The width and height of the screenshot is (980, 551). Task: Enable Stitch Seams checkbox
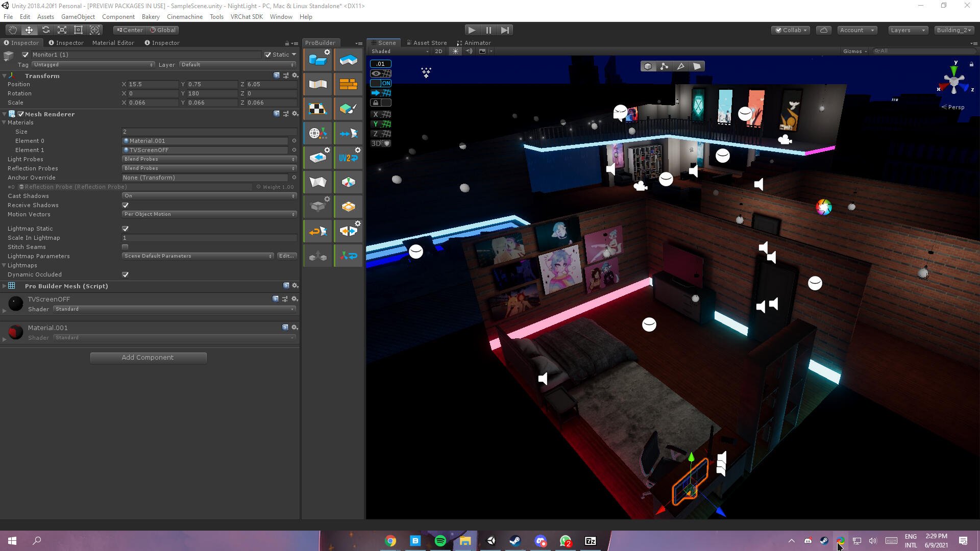pos(126,247)
